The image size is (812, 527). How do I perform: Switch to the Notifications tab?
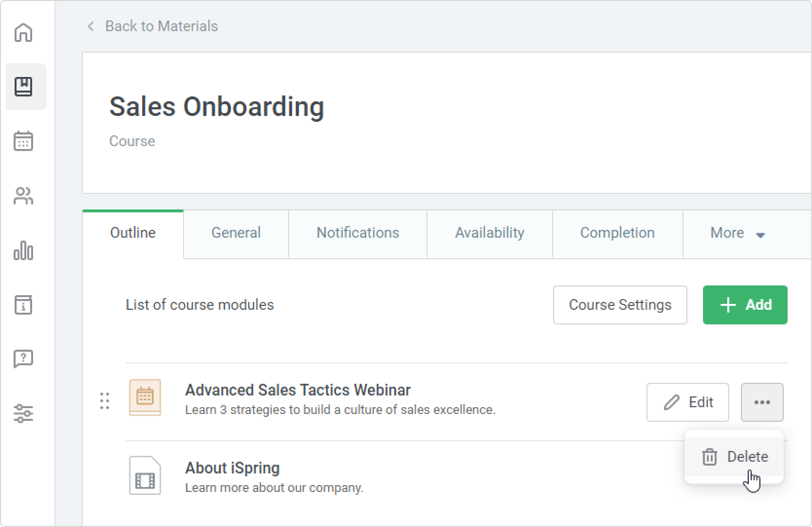tap(357, 233)
